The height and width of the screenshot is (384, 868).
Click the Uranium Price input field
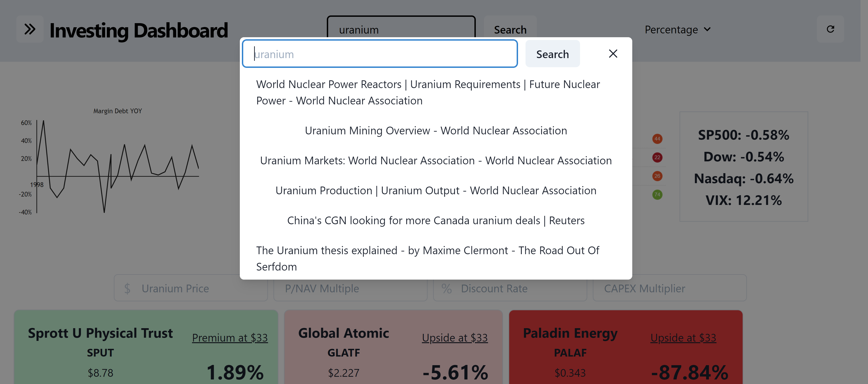coord(191,288)
